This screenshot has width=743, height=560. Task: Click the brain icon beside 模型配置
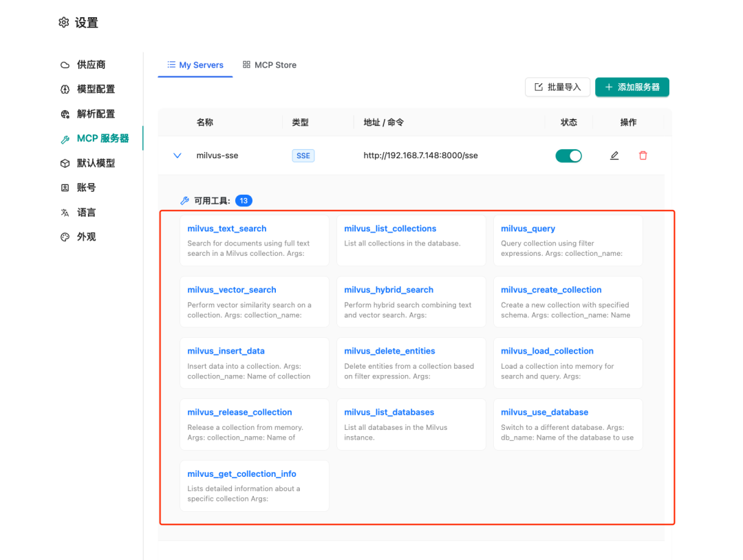(x=65, y=89)
